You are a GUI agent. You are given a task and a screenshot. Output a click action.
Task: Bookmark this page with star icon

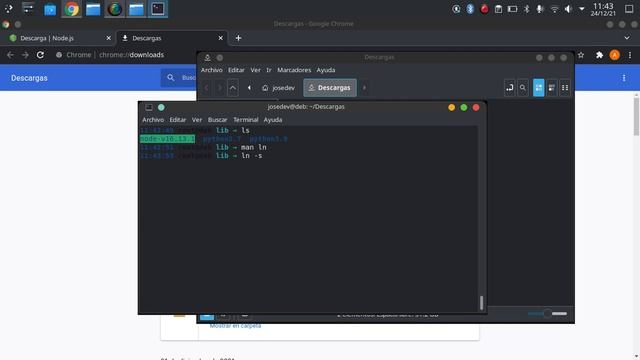click(581, 55)
